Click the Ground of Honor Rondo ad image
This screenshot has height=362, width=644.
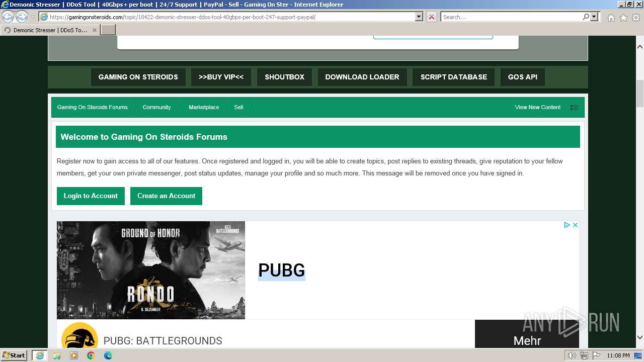(x=151, y=270)
